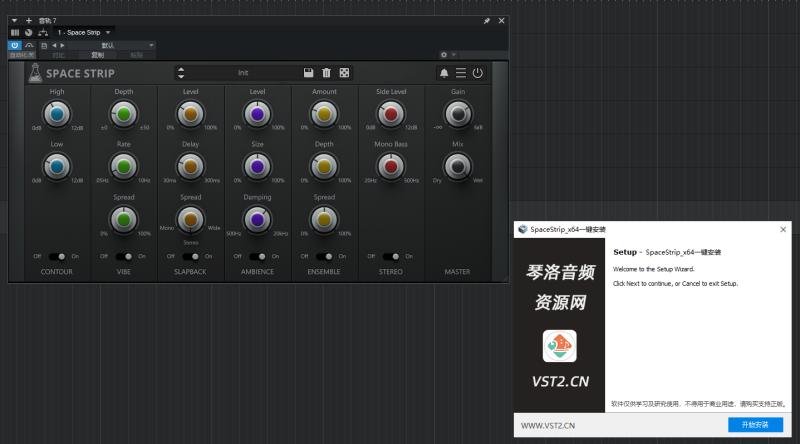Click the 复制 copy button
The image size is (800, 444).
(97, 55)
